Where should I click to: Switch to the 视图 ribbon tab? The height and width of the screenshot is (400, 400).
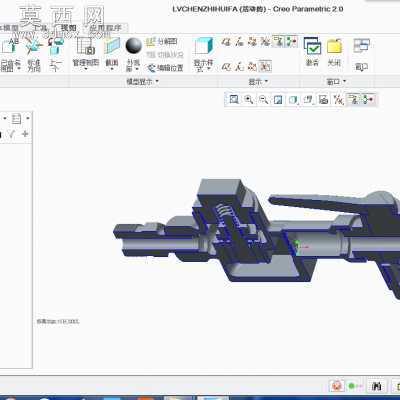click(68, 28)
